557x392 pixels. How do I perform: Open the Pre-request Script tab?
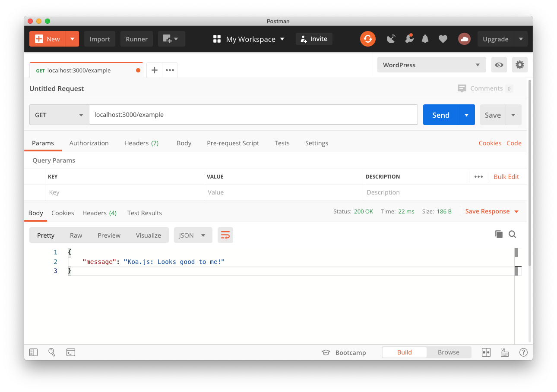pyautogui.click(x=233, y=143)
